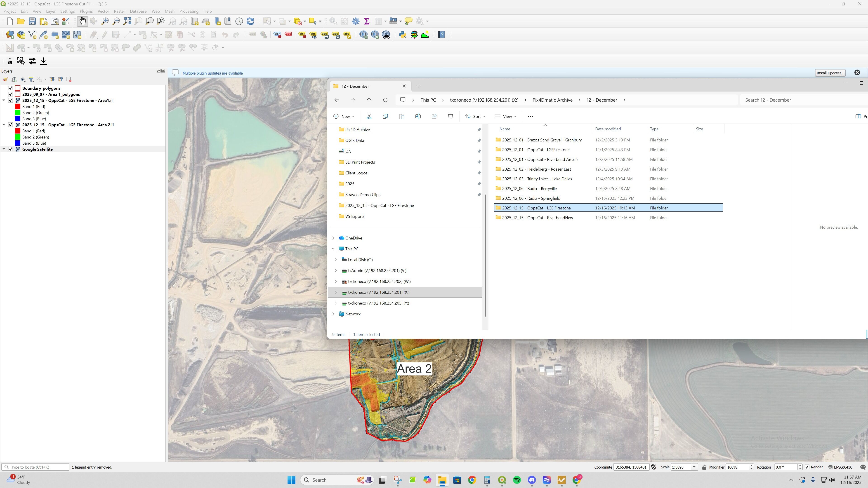Image resolution: width=868 pixels, height=488 pixels.
Task: Click the Cut scissors icon in File Explorer
Action: pos(369,117)
